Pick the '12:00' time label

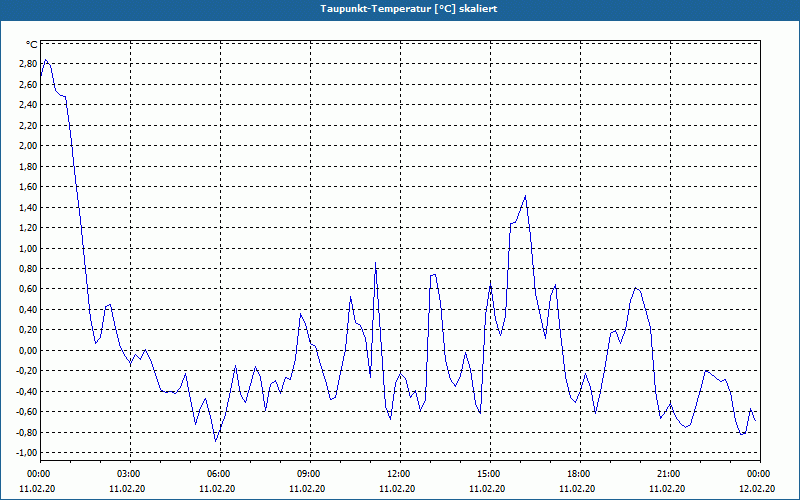(x=401, y=474)
